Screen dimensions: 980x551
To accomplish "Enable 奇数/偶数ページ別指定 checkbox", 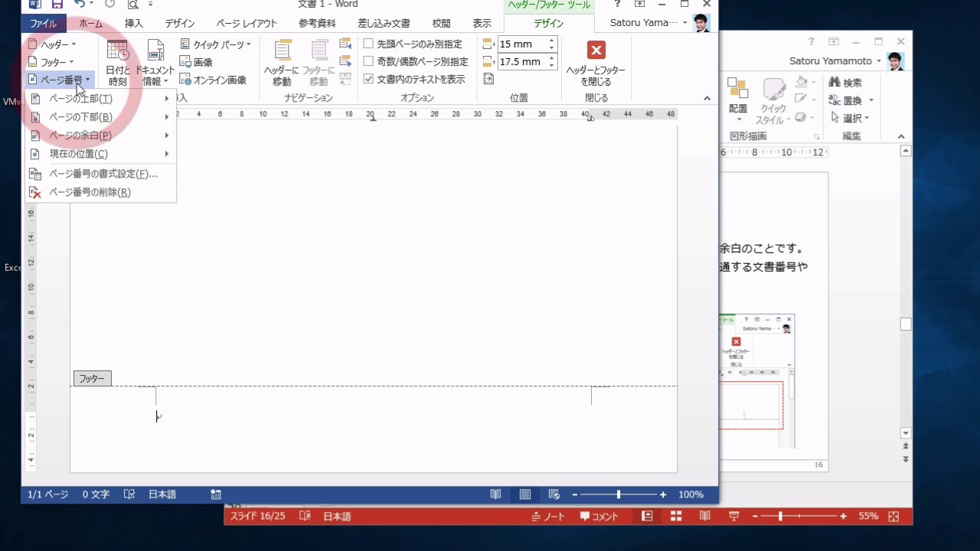I will click(x=368, y=61).
